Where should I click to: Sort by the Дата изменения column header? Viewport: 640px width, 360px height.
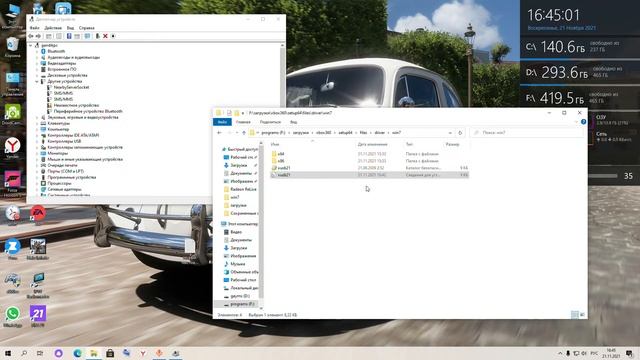click(373, 144)
